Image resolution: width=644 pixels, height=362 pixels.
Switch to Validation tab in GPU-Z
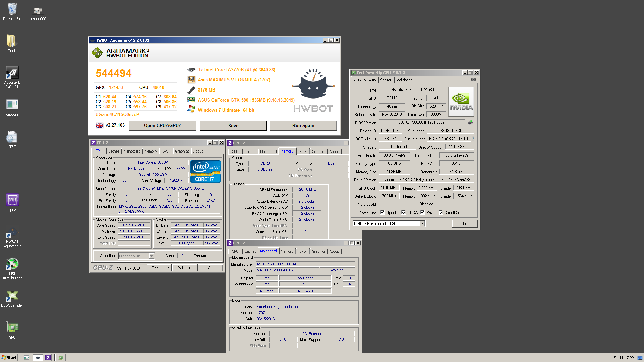[x=404, y=80]
